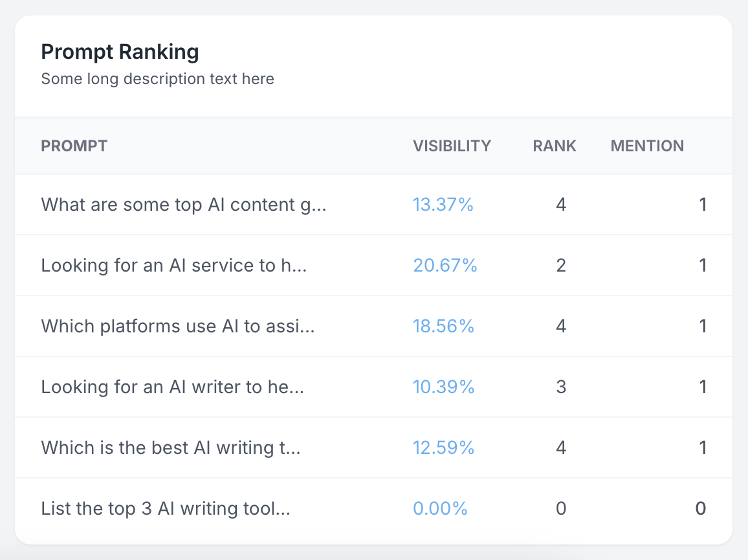Click the Prompt Ranking card title

pyautogui.click(x=120, y=52)
